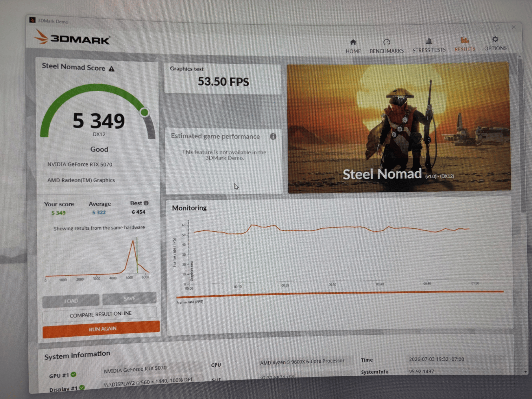Click the AMD Radeon(TM) Graphics label
The image size is (532, 399).
pyautogui.click(x=81, y=180)
